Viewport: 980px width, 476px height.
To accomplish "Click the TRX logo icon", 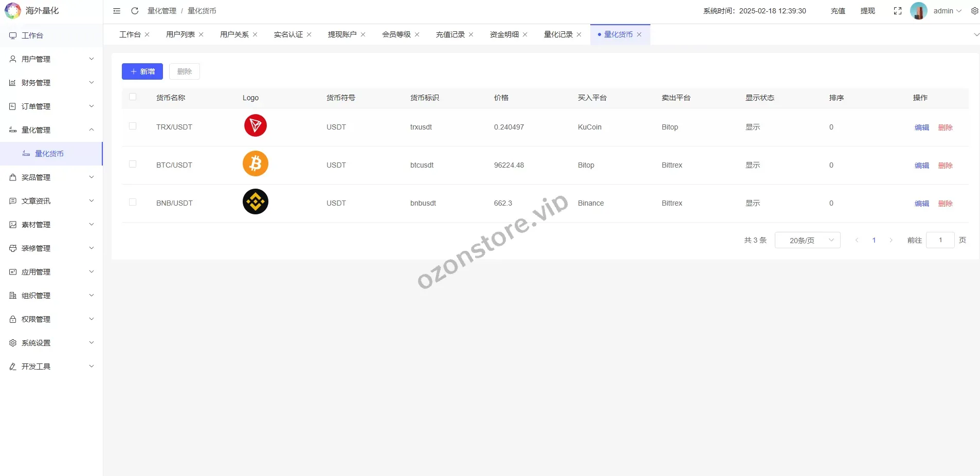I will [x=256, y=126].
